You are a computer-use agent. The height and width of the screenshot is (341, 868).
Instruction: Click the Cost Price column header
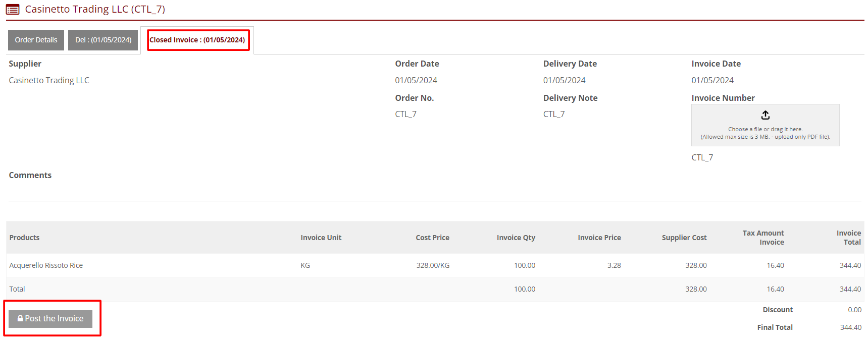(432, 238)
